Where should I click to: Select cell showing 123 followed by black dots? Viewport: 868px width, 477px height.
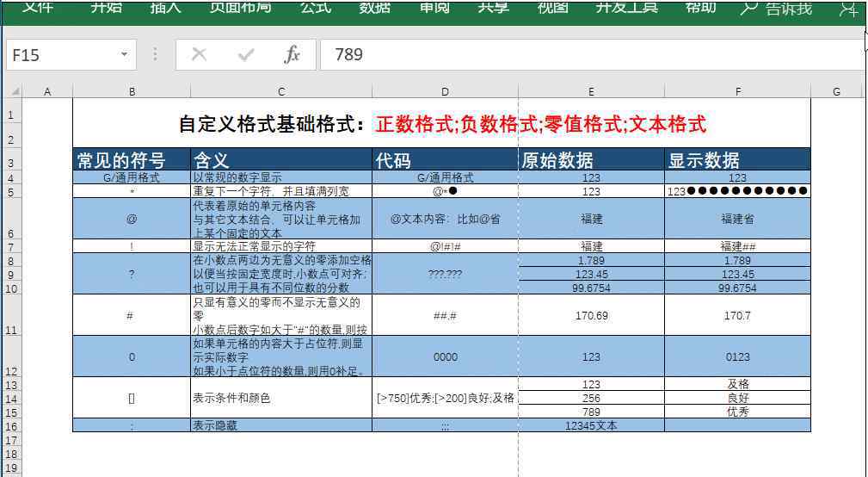(738, 191)
